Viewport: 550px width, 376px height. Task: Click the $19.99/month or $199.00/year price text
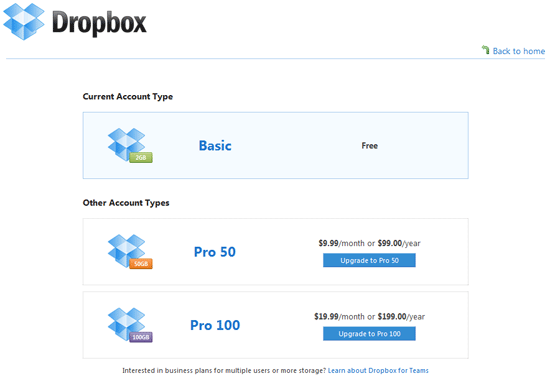(369, 316)
